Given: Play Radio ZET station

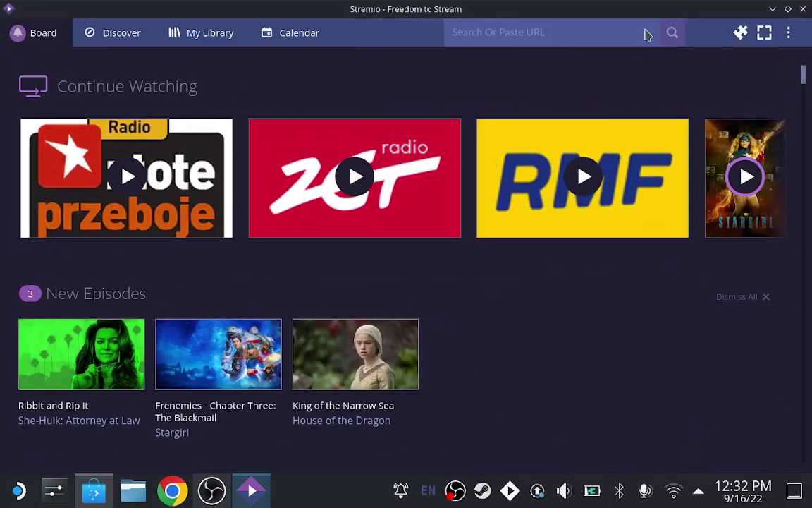Looking at the screenshot, I should pos(355,178).
